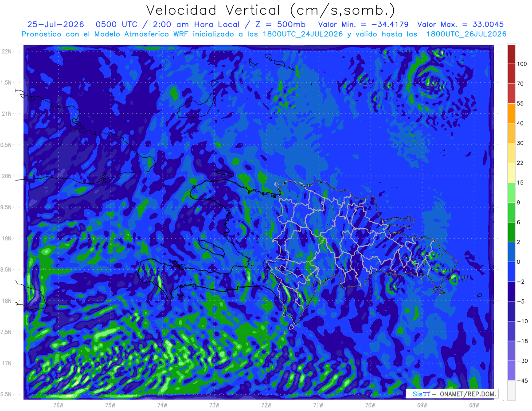Click the colorbar label "-18"
Image resolution: width=532 pixels, height=411 pixels.
click(x=522, y=341)
